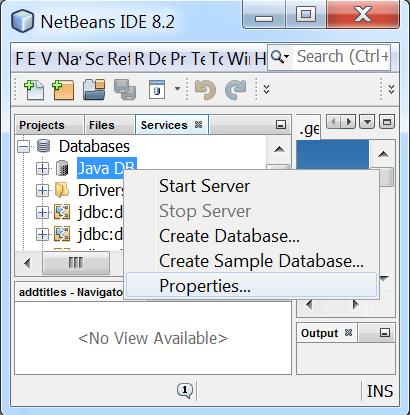Open Properties... from the context menu

(251, 286)
